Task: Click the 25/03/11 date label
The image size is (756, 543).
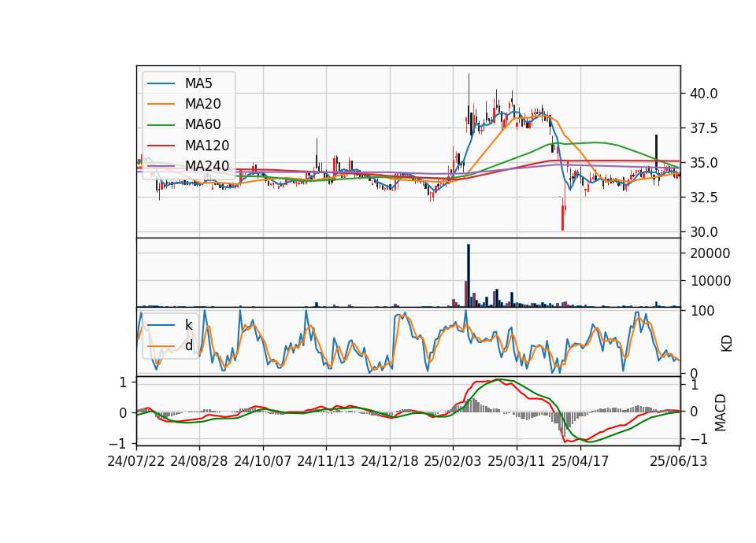Action: click(517, 462)
